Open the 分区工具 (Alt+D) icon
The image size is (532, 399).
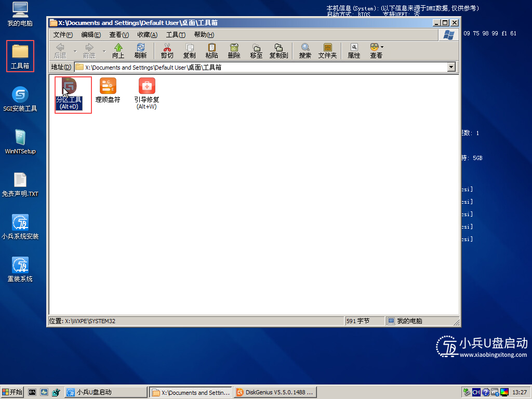[69, 87]
